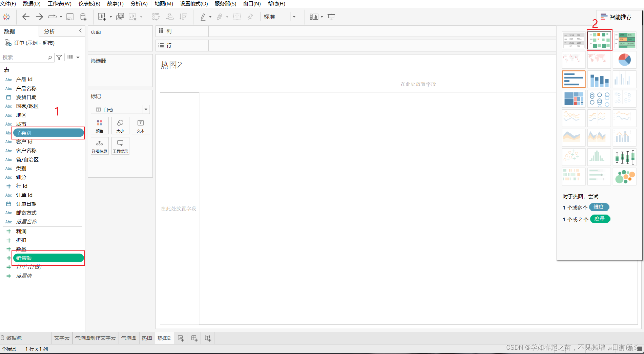Click the Text mark card button
This screenshot has height=354, width=644.
click(141, 126)
